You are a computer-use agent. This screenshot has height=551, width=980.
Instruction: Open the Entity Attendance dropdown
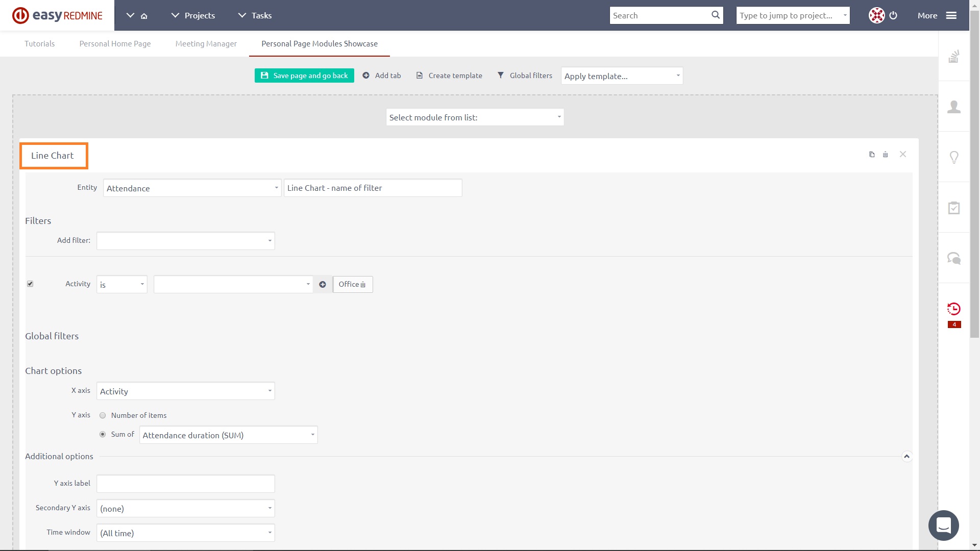click(192, 188)
